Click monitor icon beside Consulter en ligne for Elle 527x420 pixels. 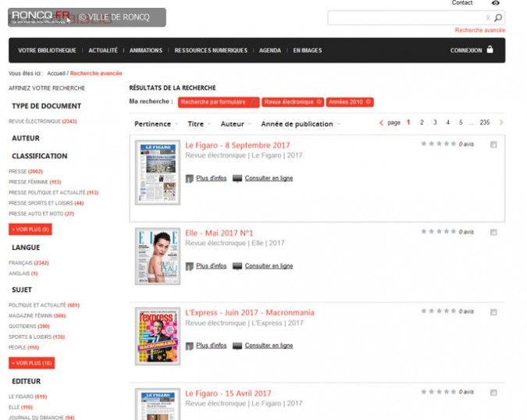pos(237,266)
